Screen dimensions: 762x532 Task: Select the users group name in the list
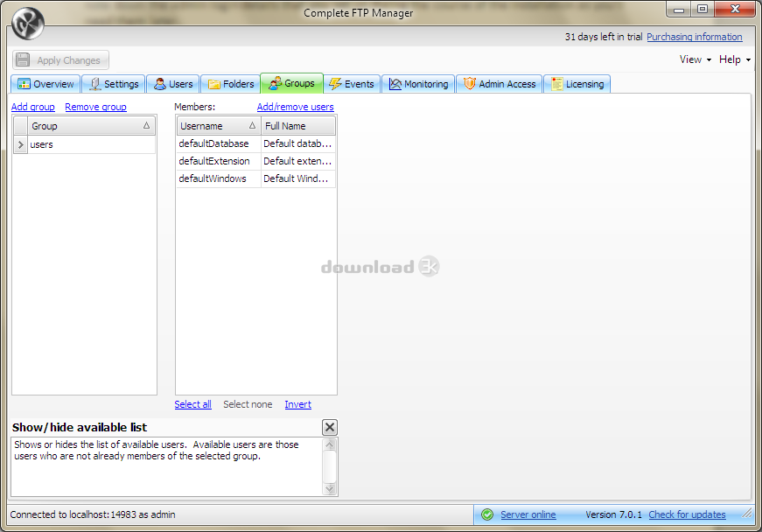pyautogui.click(x=41, y=144)
